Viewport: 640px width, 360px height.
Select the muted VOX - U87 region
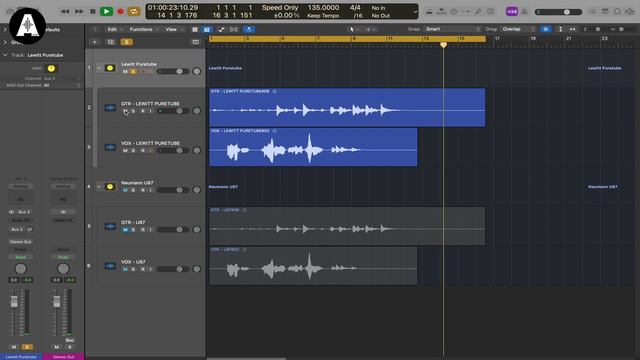pyautogui.click(x=313, y=266)
